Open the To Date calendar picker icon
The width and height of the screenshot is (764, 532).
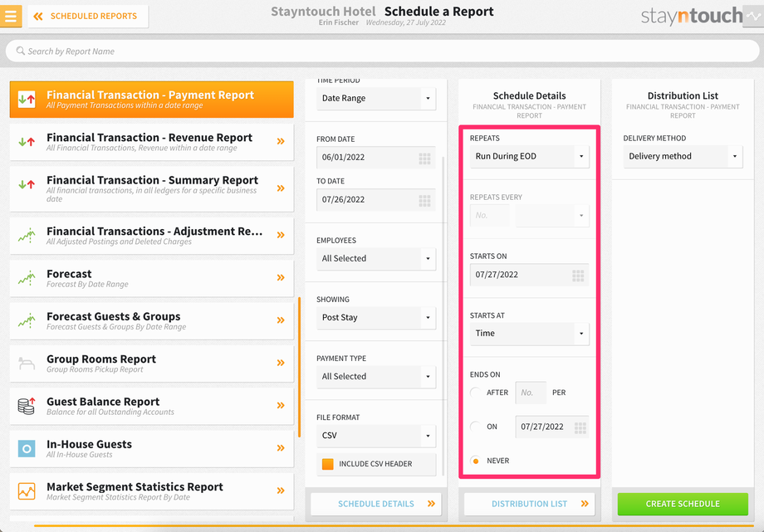(x=424, y=201)
